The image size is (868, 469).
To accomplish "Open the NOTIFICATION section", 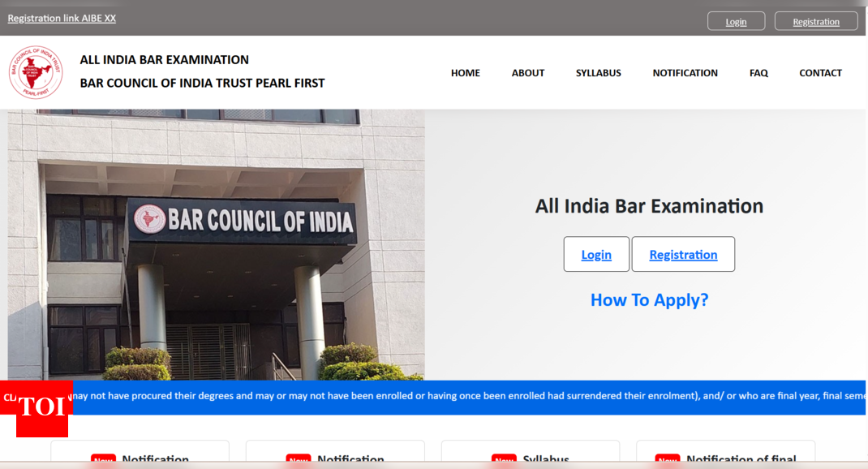I will 685,72.
